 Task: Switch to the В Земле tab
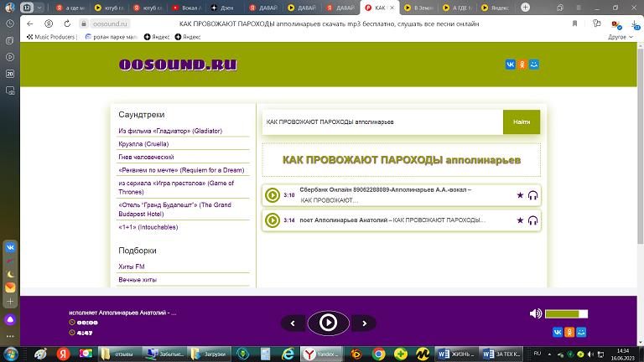[x=418, y=8]
